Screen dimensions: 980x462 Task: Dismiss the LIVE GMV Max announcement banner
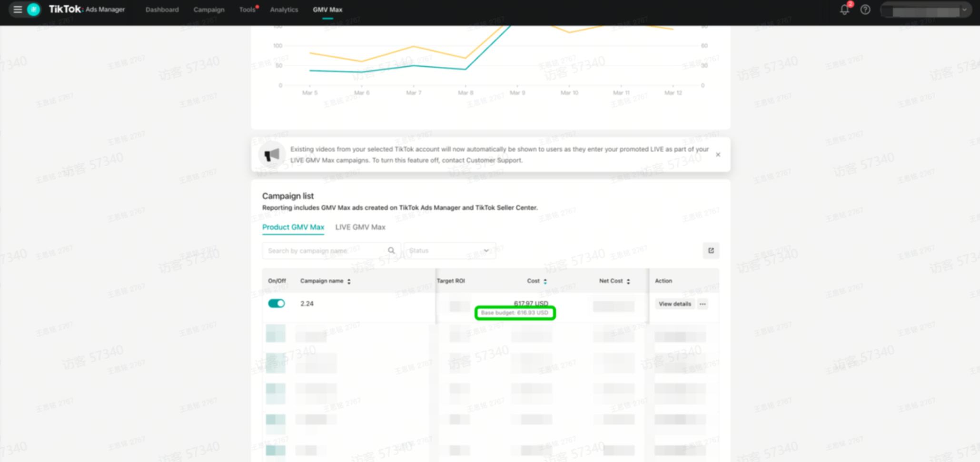(x=718, y=155)
